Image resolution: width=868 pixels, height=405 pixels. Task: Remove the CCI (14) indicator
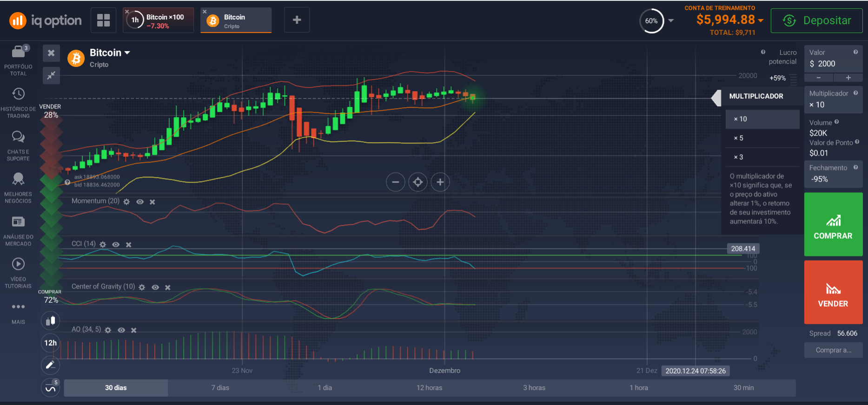coord(129,245)
